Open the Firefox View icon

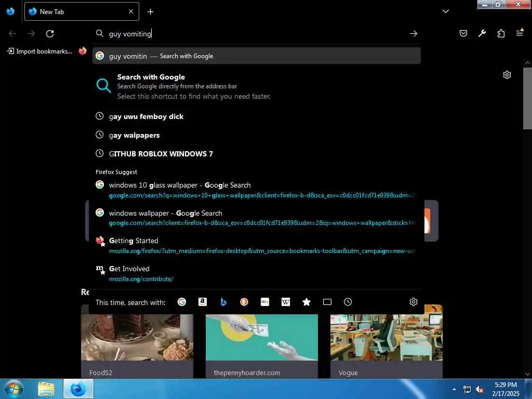pyautogui.click(x=10, y=11)
